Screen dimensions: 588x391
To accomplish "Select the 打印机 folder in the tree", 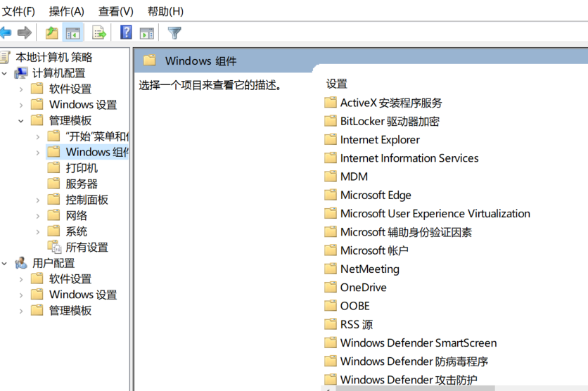I will click(x=82, y=168).
